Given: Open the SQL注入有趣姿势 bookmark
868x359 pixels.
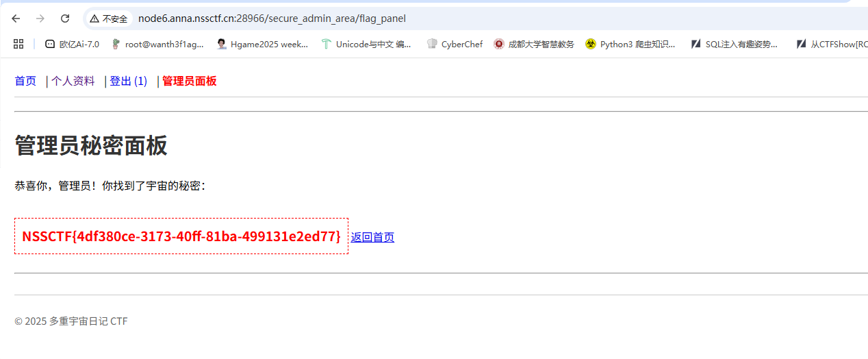Looking at the screenshot, I should pos(735,44).
